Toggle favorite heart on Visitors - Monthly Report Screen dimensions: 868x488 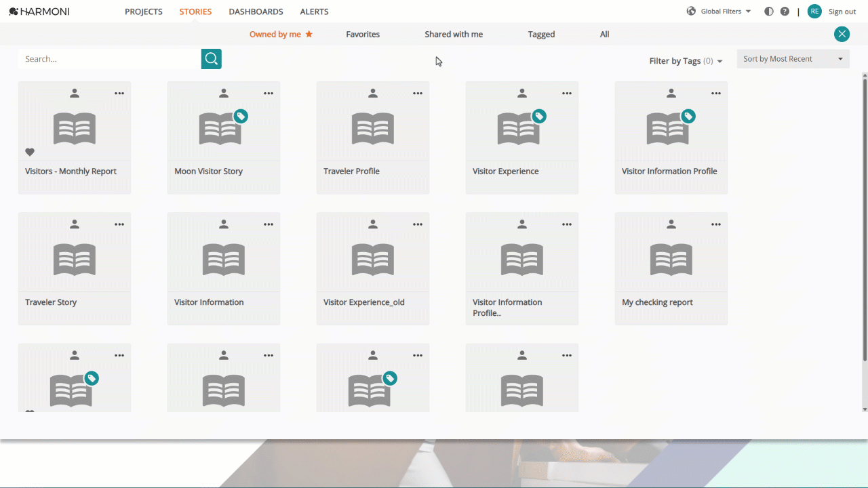(30, 152)
